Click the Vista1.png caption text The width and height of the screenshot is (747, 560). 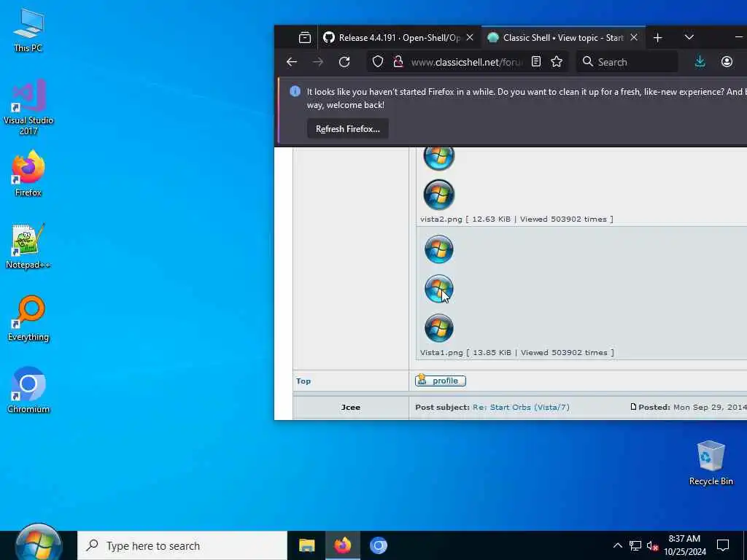tap(517, 352)
